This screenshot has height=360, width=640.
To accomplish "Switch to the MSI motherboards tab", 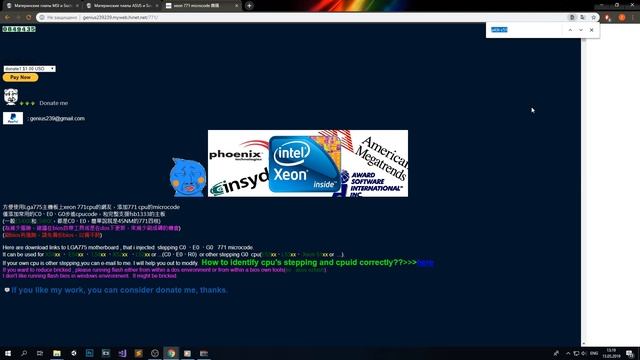I will pyautogui.click(x=42, y=6).
